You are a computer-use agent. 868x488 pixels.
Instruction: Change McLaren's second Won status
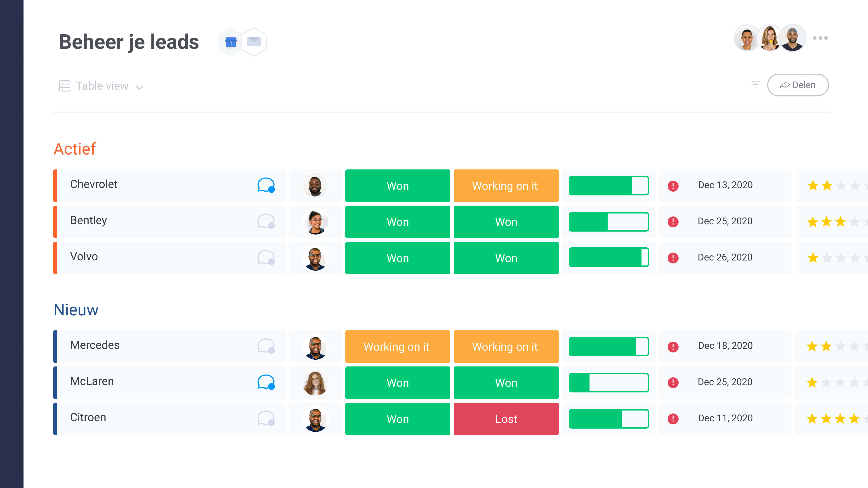click(x=506, y=382)
